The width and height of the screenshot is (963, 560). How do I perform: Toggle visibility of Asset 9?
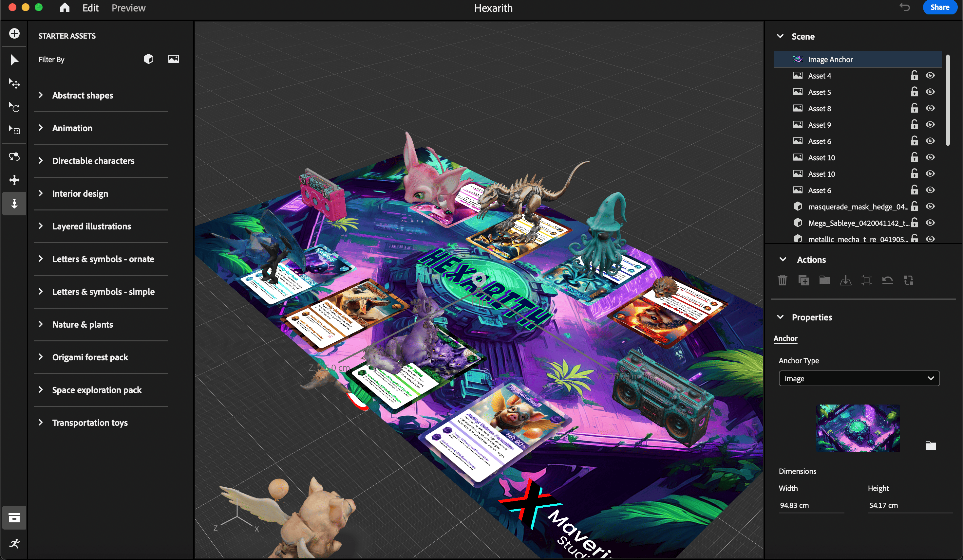pyautogui.click(x=930, y=124)
